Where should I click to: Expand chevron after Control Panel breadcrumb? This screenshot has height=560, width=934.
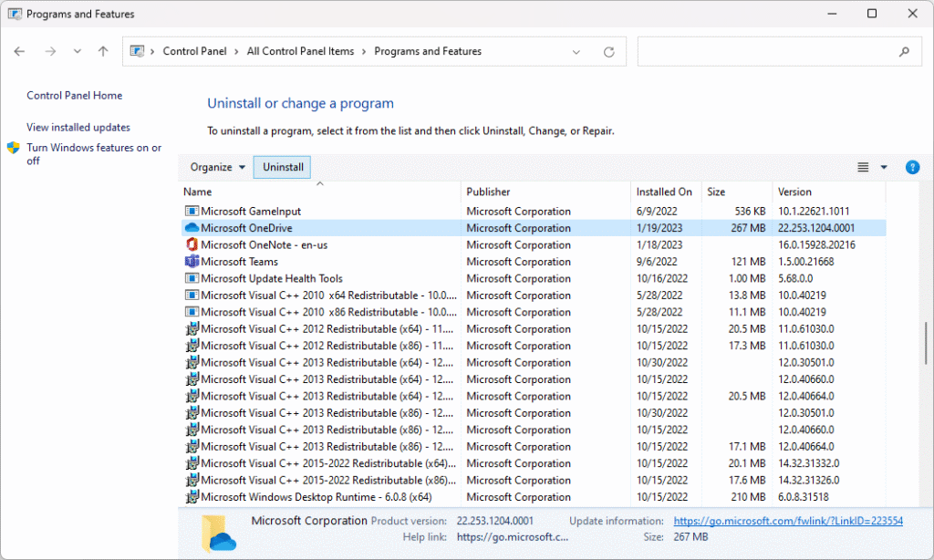click(x=236, y=52)
